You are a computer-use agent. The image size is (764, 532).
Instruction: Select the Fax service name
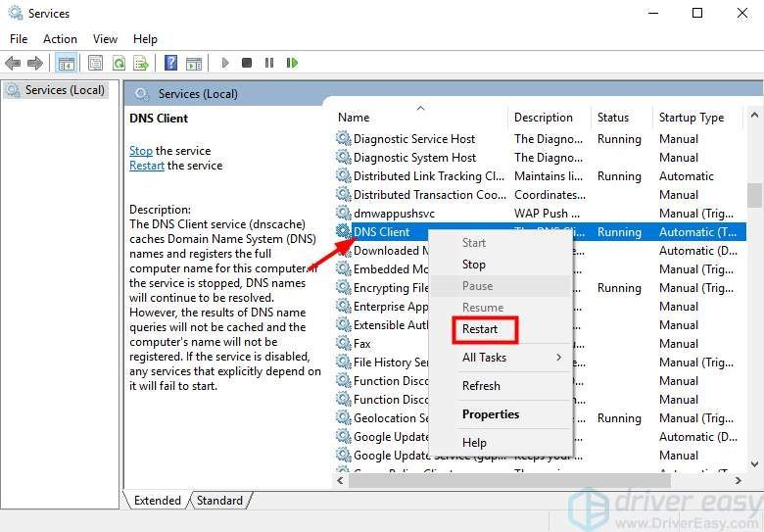tap(362, 344)
